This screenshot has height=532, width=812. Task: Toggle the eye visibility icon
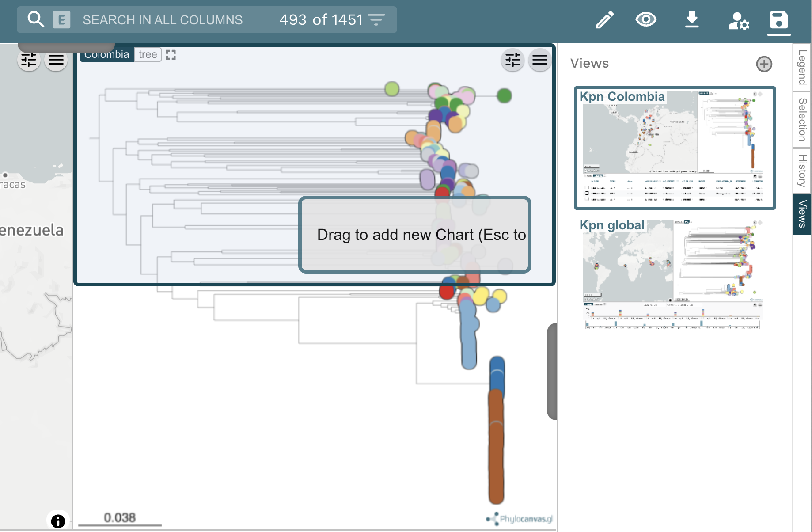coord(646,19)
